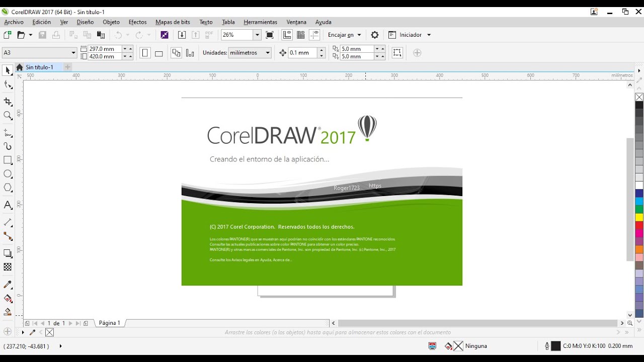Select the Pick tool in toolbox
The image size is (644, 362).
click(8, 70)
